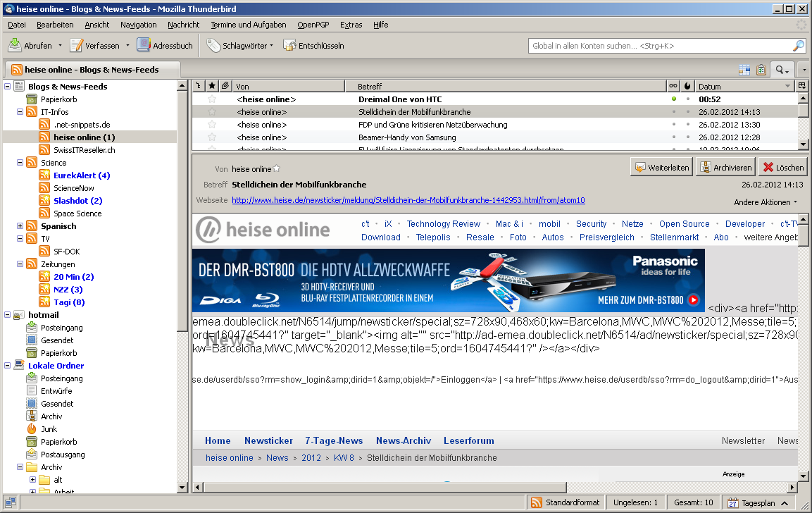Click the Abrufen get-mail icon
The image size is (812, 513).
[15, 45]
